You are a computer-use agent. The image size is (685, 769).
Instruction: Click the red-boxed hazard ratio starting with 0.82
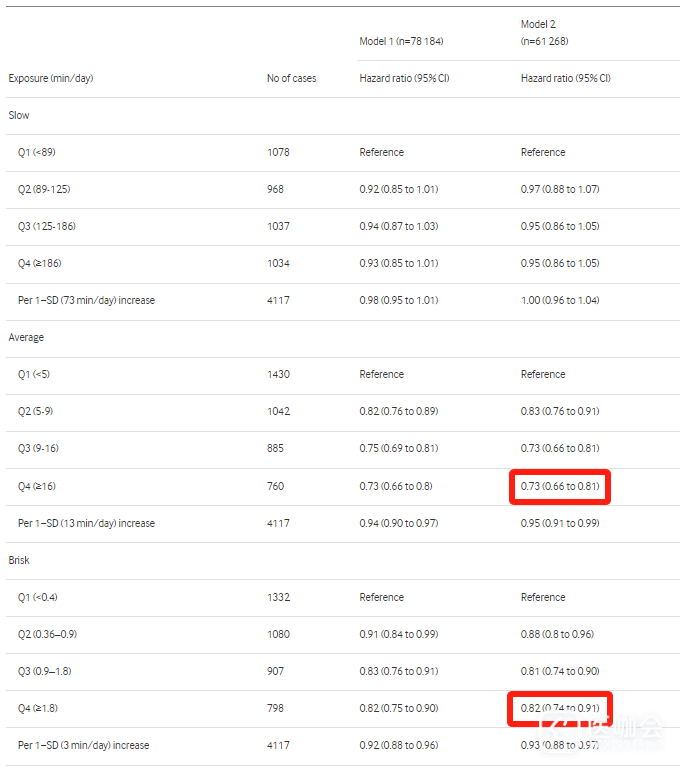click(559, 708)
